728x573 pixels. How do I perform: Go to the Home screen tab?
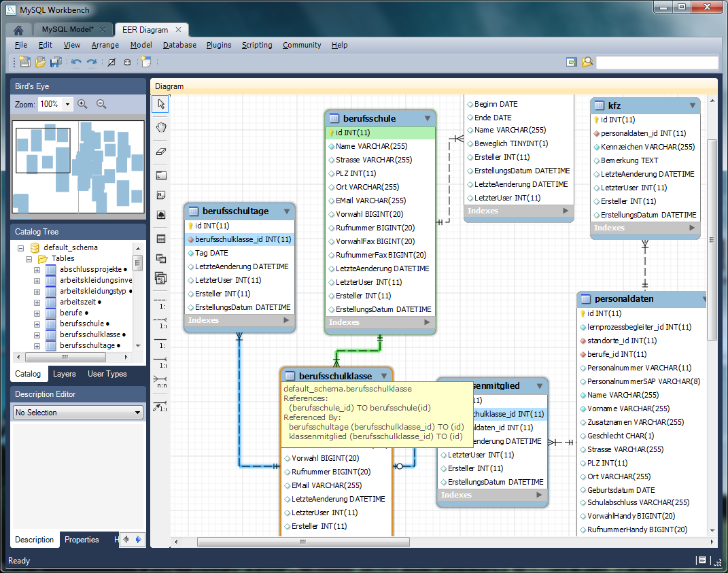(18, 30)
